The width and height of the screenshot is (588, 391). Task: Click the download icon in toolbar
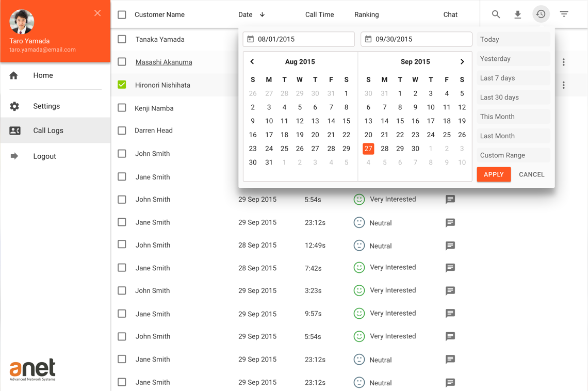[517, 14]
